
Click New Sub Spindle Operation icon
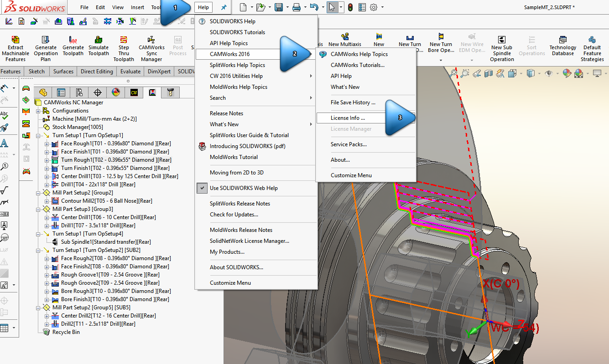pos(502,40)
